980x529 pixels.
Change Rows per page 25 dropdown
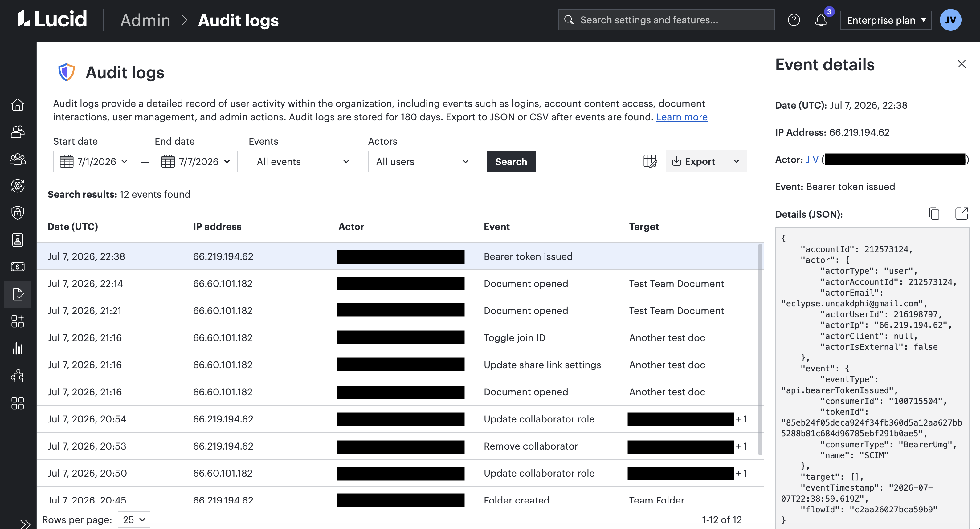tap(134, 519)
